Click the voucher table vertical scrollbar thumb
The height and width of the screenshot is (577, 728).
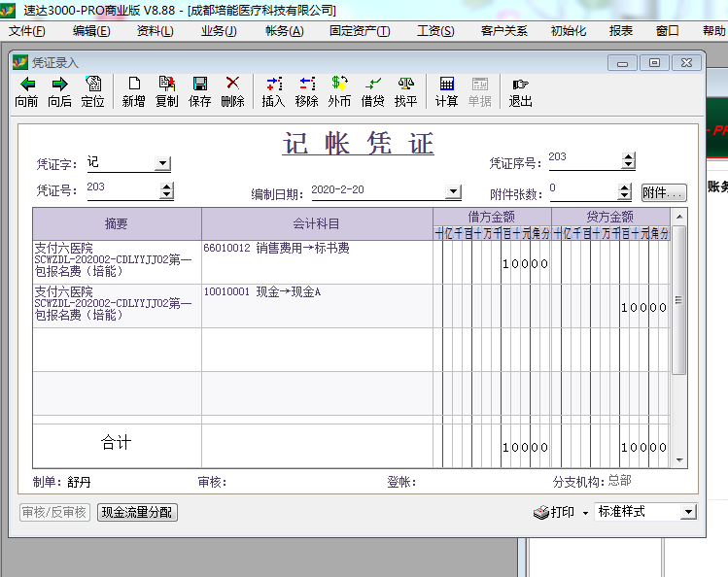click(x=678, y=300)
